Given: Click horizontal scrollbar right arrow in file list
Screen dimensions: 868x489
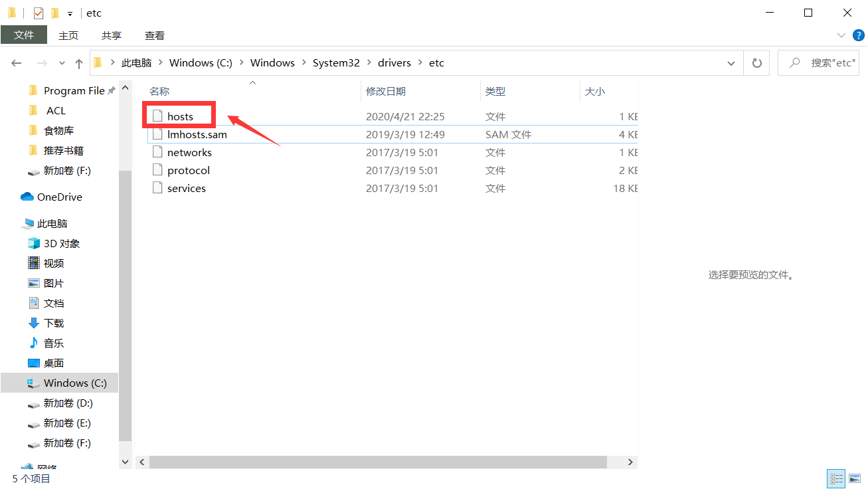Looking at the screenshot, I should (631, 462).
